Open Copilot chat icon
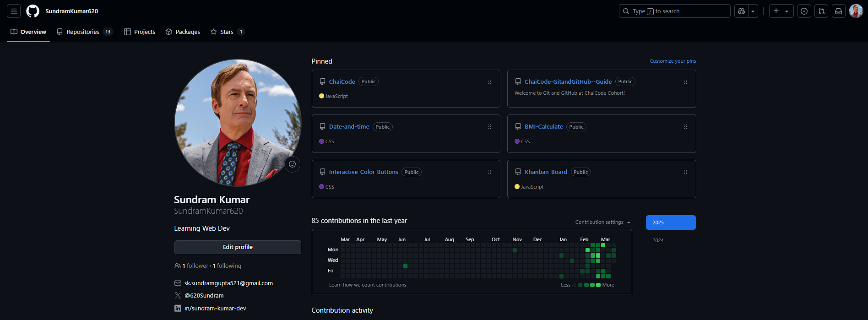868x320 pixels. [x=741, y=11]
